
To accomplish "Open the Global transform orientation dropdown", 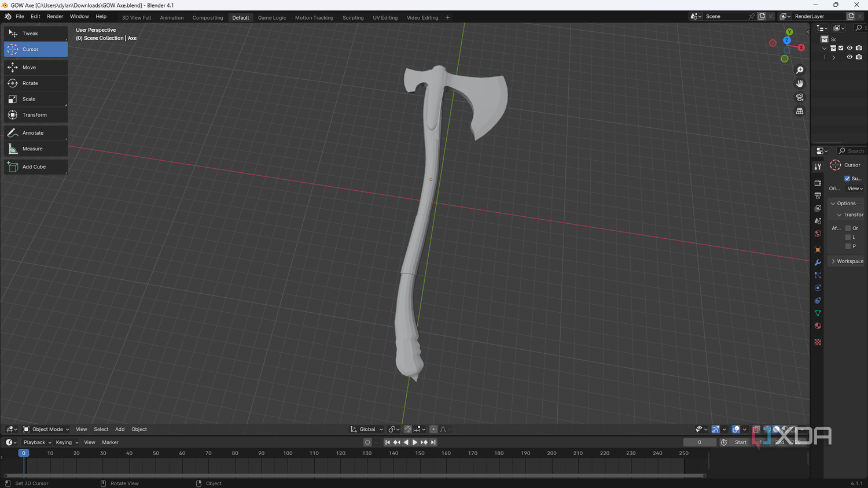I will tap(366, 429).
